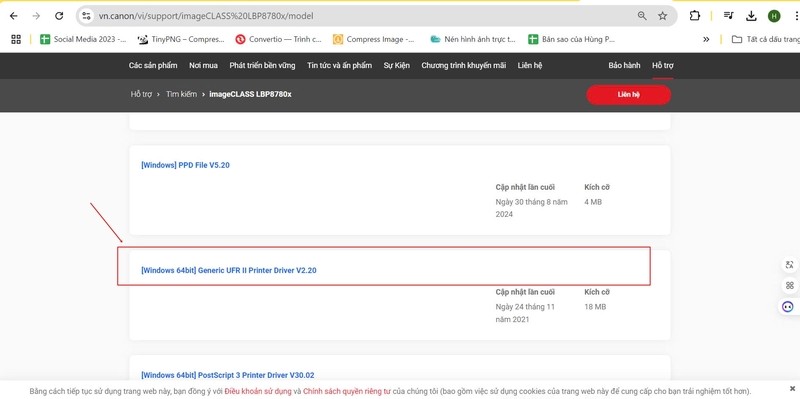This screenshot has width=800, height=399.
Task: Open Nén hình ảnh trực tuyến bookmark
Action: pyautogui.click(x=473, y=39)
